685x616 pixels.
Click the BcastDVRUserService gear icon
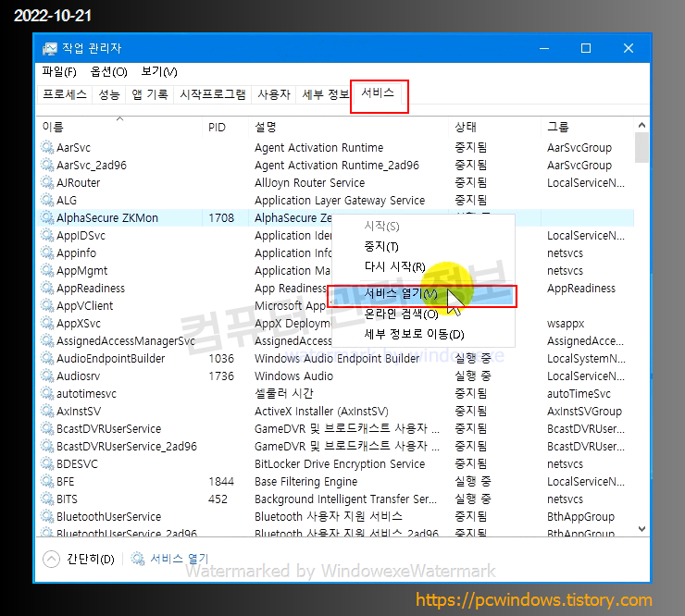point(47,428)
